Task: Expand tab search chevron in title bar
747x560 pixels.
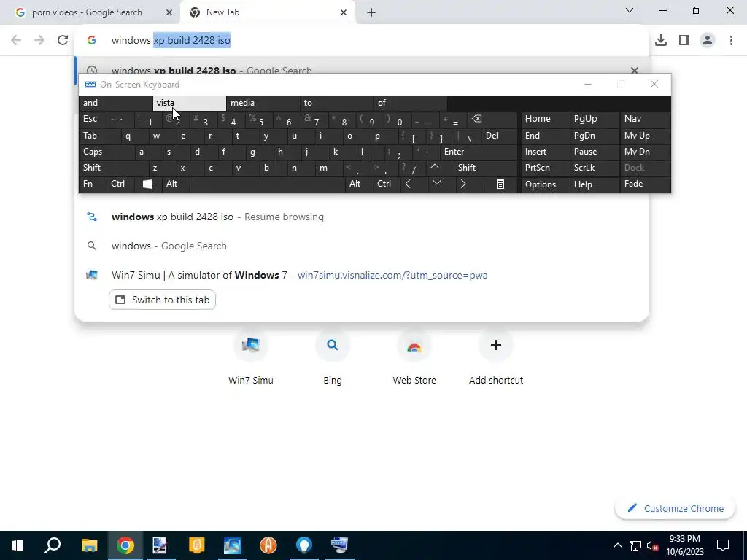Action: pyautogui.click(x=630, y=10)
